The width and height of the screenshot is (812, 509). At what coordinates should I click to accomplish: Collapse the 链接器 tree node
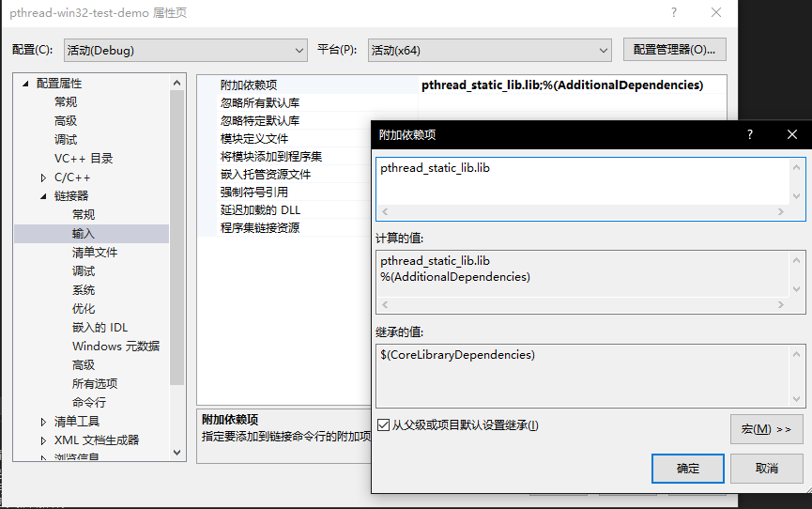[43, 196]
